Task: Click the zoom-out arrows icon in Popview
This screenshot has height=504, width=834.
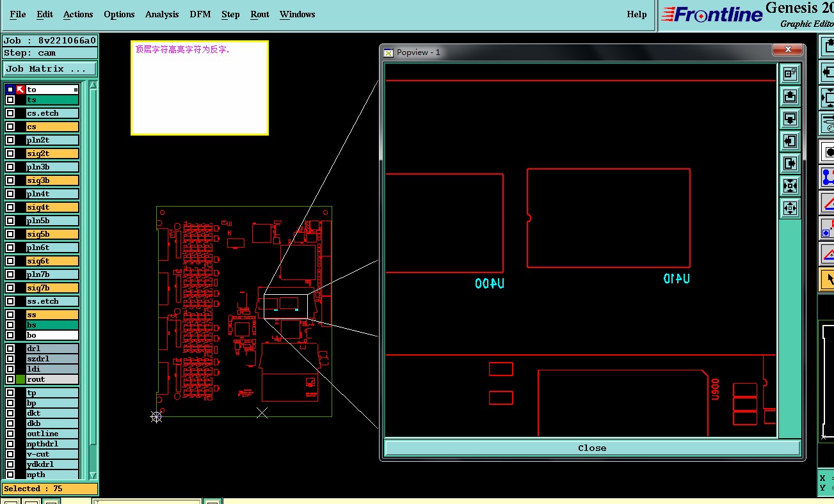Action: point(790,208)
